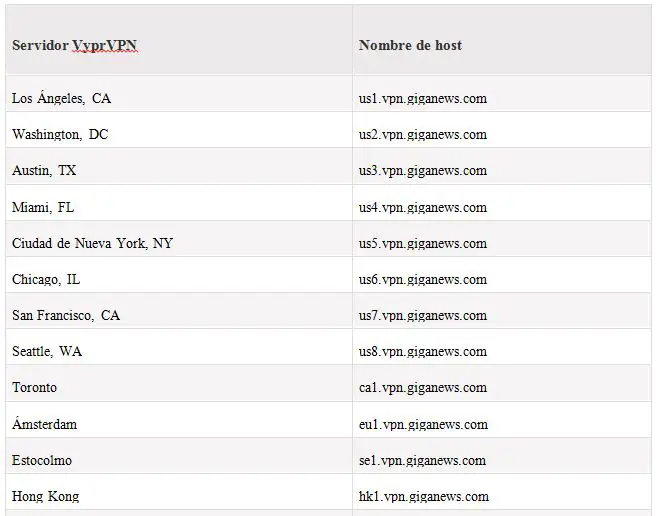
Task: Select the Miami, FL server cell
Action: point(43,207)
